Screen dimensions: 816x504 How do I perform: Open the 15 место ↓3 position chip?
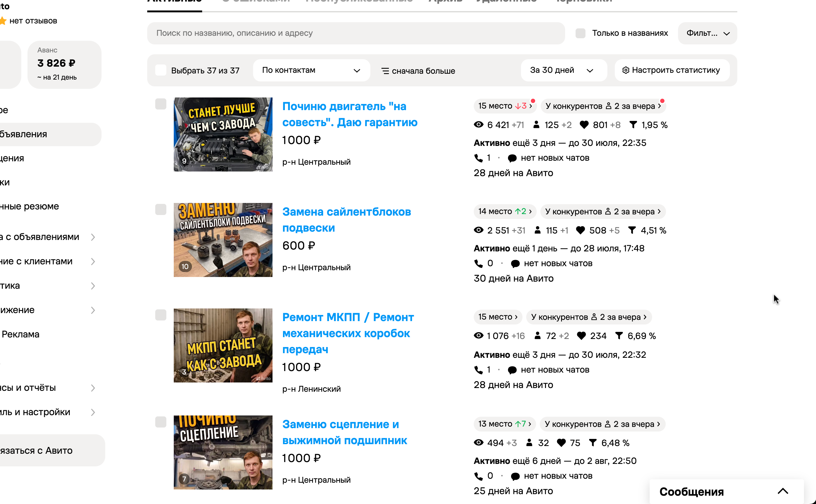point(505,106)
